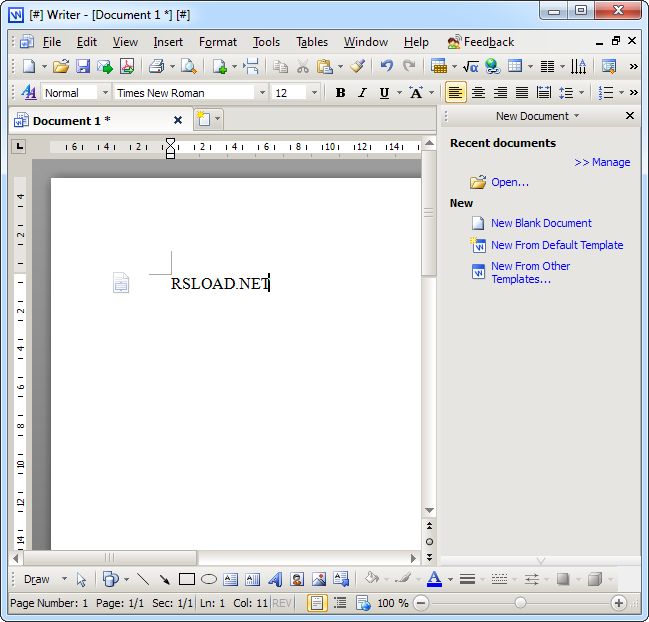The image size is (649, 622).
Task: Open the folder icon in standard toolbar
Action: (61, 67)
